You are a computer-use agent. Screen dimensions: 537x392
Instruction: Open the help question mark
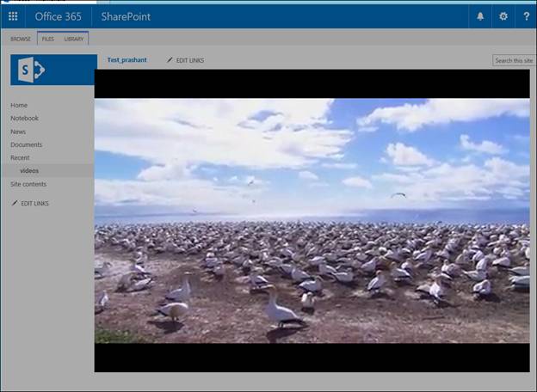[526, 16]
